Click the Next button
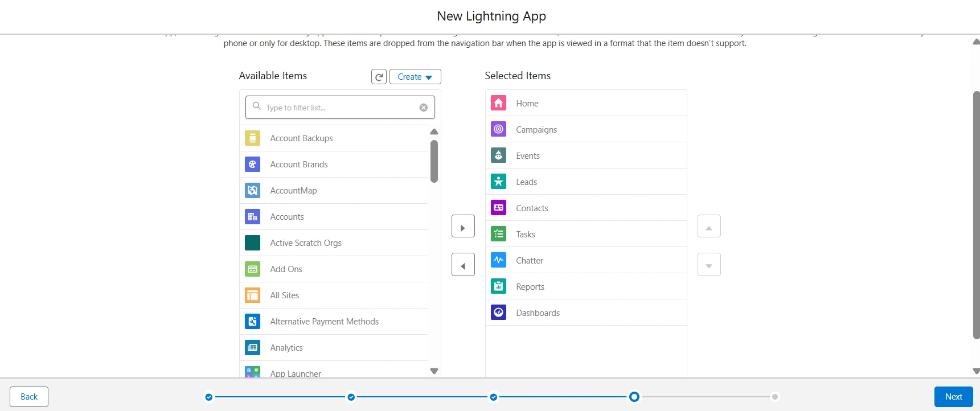The width and height of the screenshot is (980, 411). 953,396
